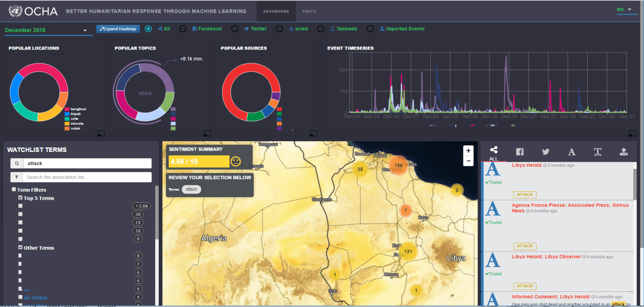
Task: Switch to the Facts tab
Action: [309, 11]
